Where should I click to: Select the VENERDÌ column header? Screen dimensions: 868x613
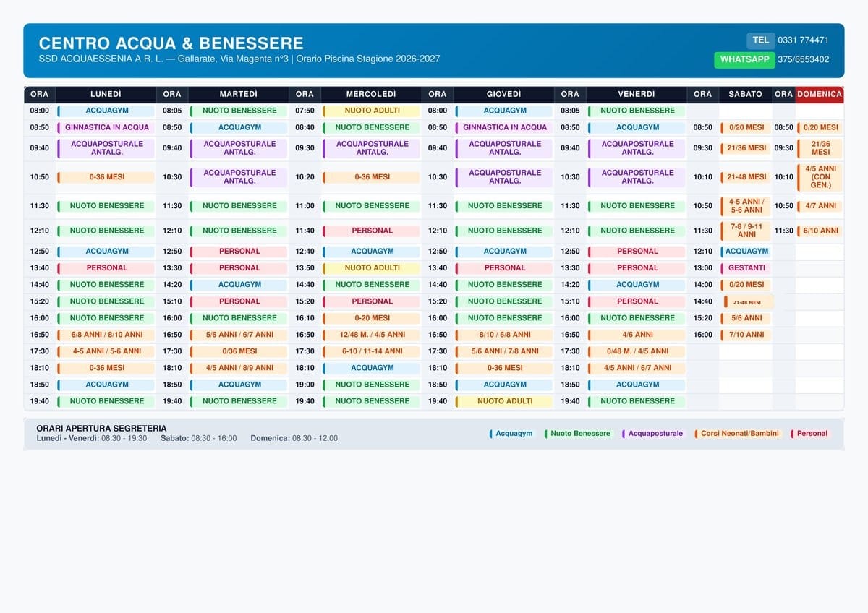coord(637,95)
